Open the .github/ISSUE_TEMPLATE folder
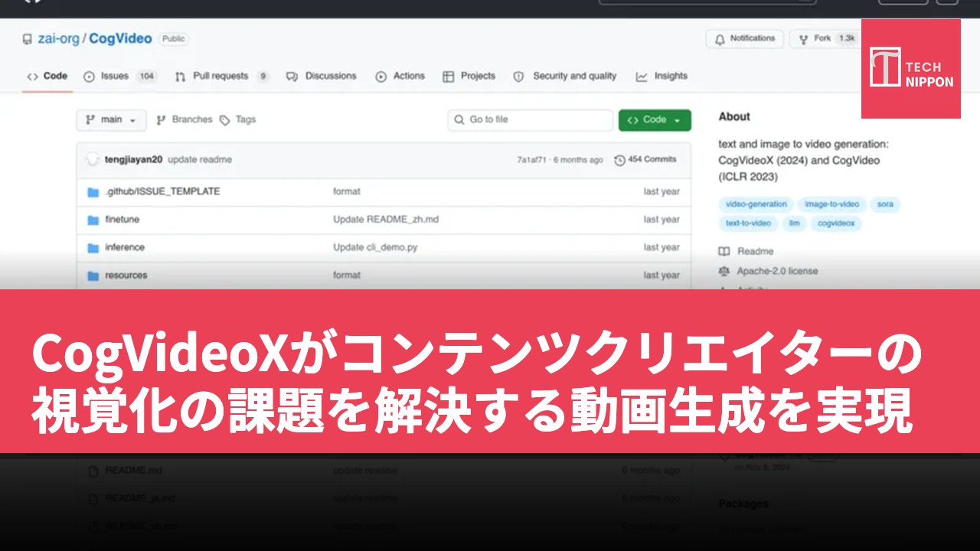The image size is (980, 551). [162, 191]
